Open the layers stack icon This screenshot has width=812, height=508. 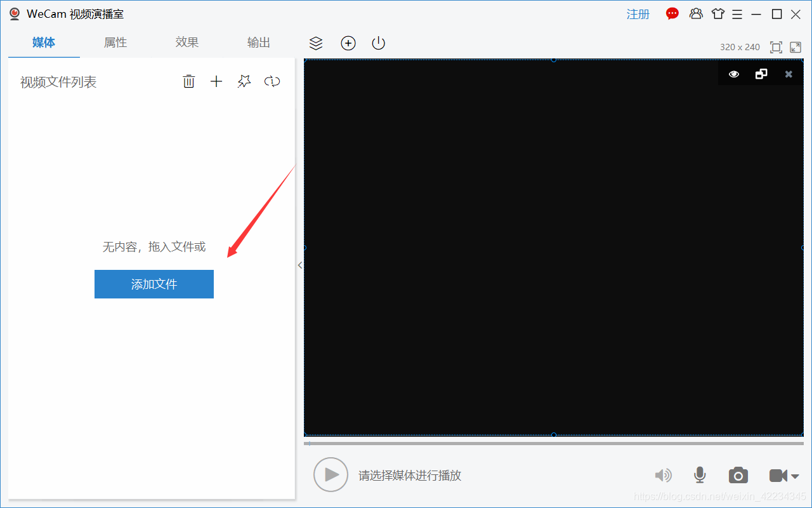pos(316,43)
